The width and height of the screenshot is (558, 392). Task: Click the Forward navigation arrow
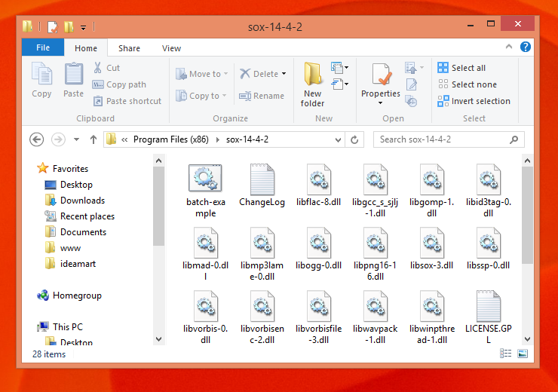point(58,139)
